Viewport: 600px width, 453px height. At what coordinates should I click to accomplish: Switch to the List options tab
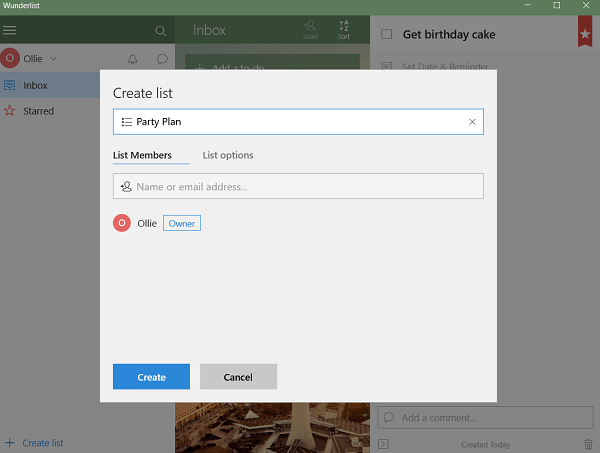point(228,155)
